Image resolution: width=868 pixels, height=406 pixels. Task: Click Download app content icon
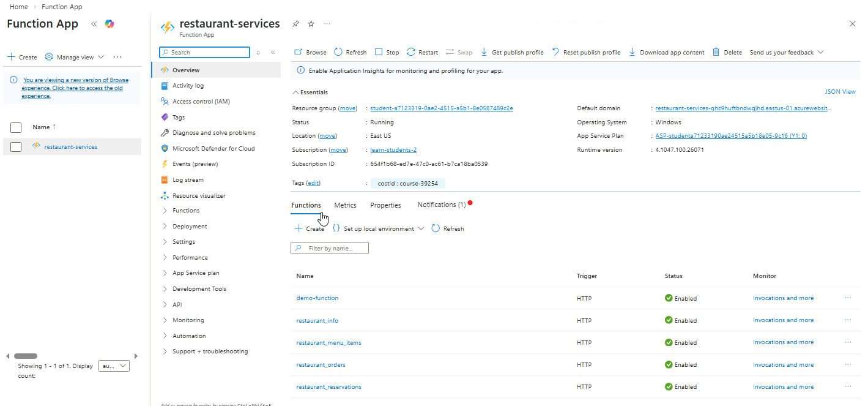(632, 53)
